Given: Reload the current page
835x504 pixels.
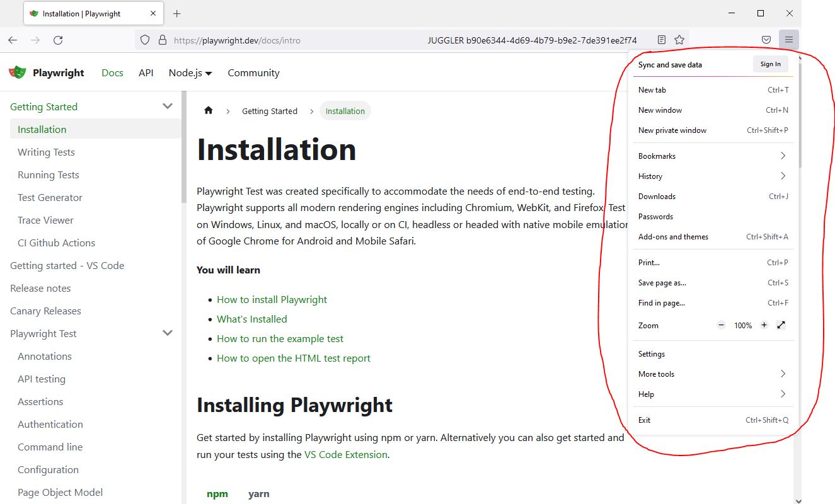Looking at the screenshot, I should (x=58, y=40).
